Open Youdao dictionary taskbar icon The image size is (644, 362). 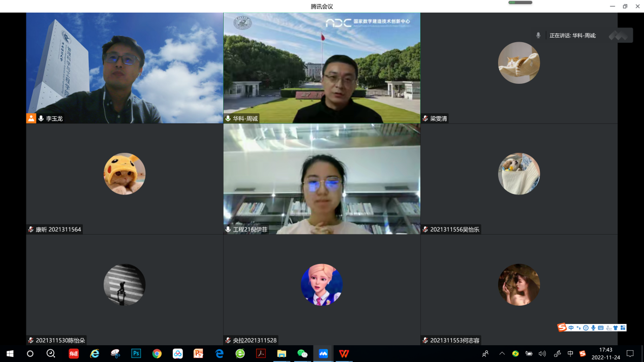pyautogui.click(x=74, y=353)
